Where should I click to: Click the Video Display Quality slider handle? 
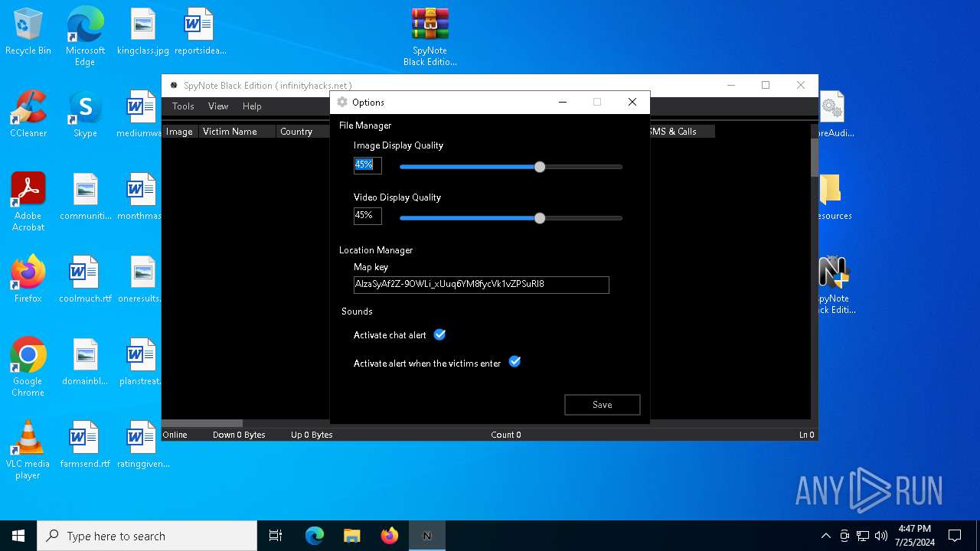540,218
